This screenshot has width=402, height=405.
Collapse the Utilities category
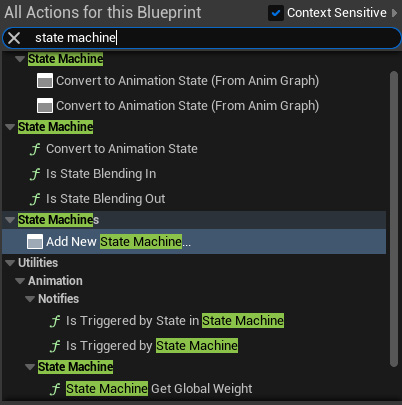point(10,263)
